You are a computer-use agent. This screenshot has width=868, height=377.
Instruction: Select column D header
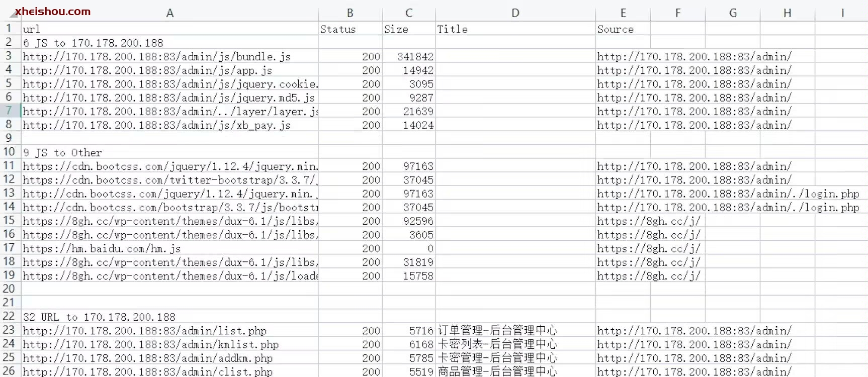(515, 13)
